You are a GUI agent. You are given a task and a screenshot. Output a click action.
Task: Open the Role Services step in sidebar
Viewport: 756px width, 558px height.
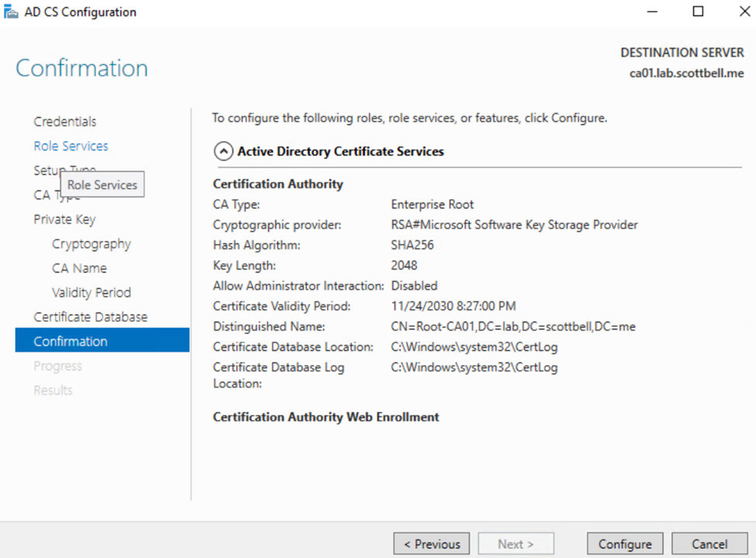tap(71, 146)
